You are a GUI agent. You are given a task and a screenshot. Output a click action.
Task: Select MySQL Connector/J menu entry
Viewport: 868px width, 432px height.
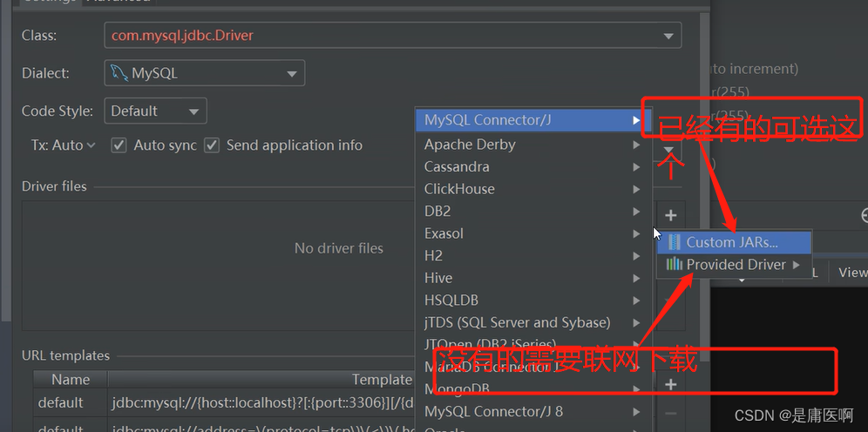533,120
